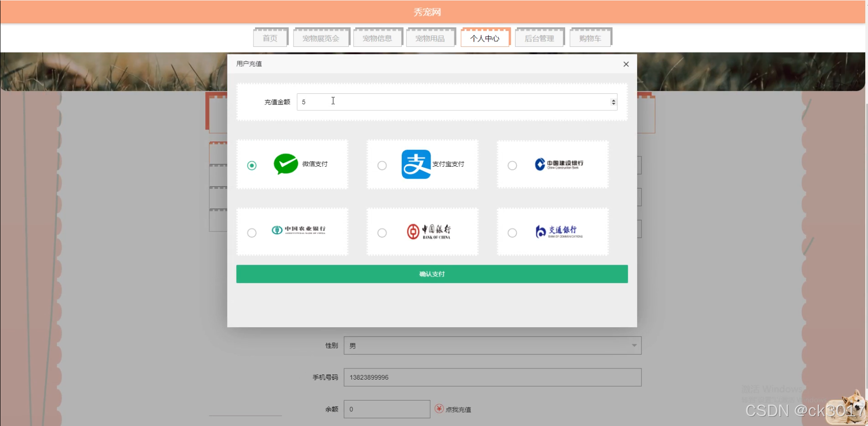
Task: Click the 支付宝支付 label text
Action: (x=448, y=164)
